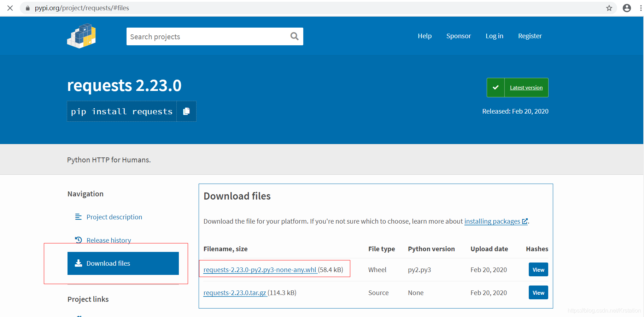Image resolution: width=644 pixels, height=317 pixels.
Task: Download requests-2.23.0.tar.gz source file
Action: [x=235, y=293]
